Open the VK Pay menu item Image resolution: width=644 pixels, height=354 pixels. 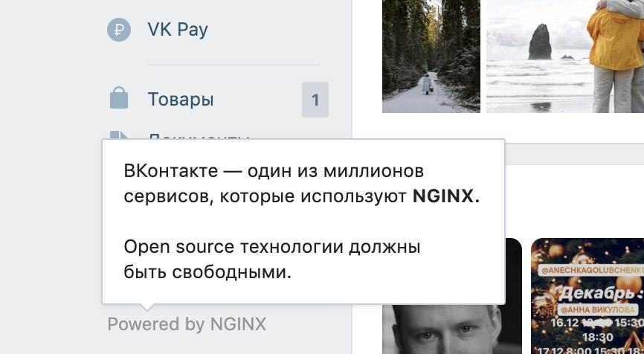pos(178,30)
